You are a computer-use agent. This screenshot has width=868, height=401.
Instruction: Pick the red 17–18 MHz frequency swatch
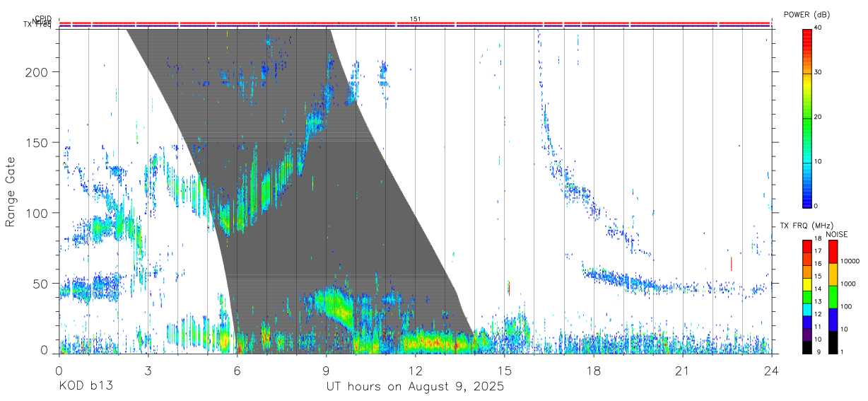pyautogui.click(x=807, y=247)
